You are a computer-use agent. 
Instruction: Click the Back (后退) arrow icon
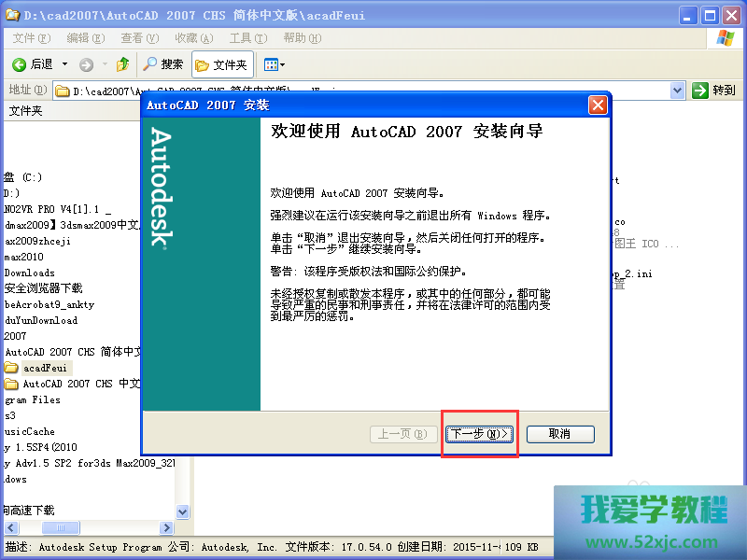pos(20,64)
